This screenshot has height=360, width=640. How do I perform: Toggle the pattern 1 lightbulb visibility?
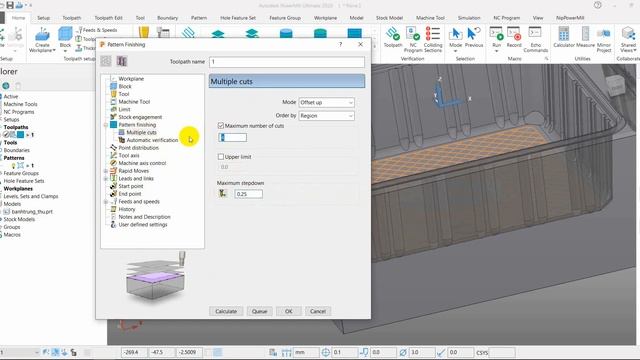tap(13, 166)
